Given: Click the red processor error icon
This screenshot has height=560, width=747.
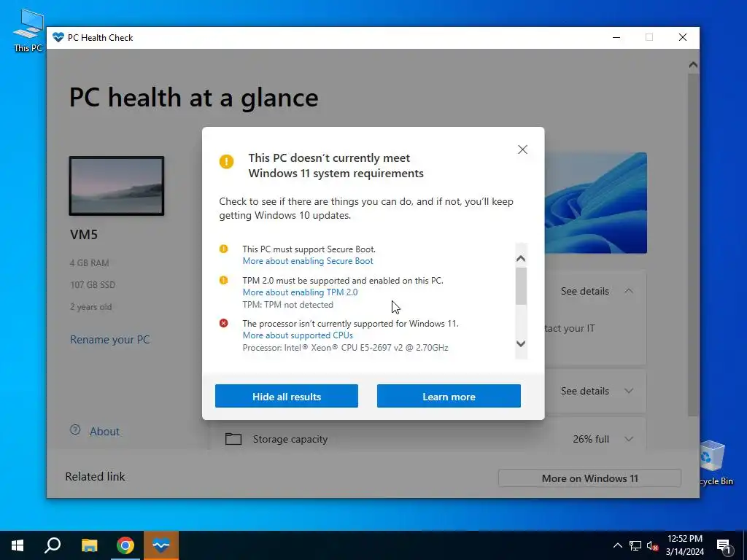Looking at the screenshot, I should (x=223, y=323).
